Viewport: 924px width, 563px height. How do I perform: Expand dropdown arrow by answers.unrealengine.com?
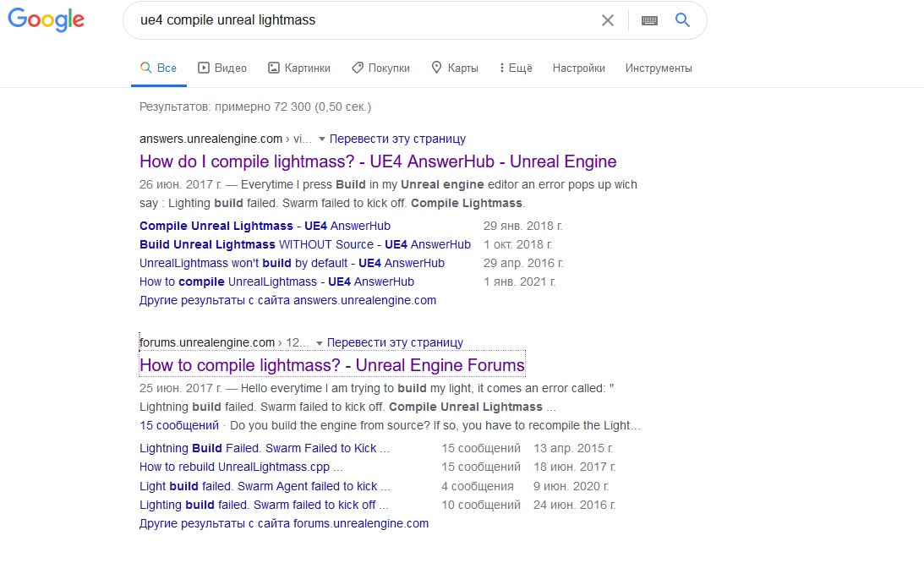322,139
